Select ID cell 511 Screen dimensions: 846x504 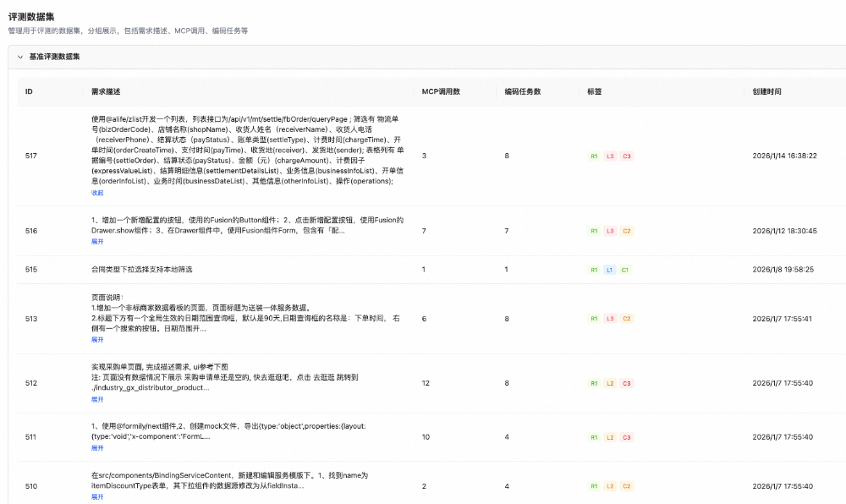30,437
